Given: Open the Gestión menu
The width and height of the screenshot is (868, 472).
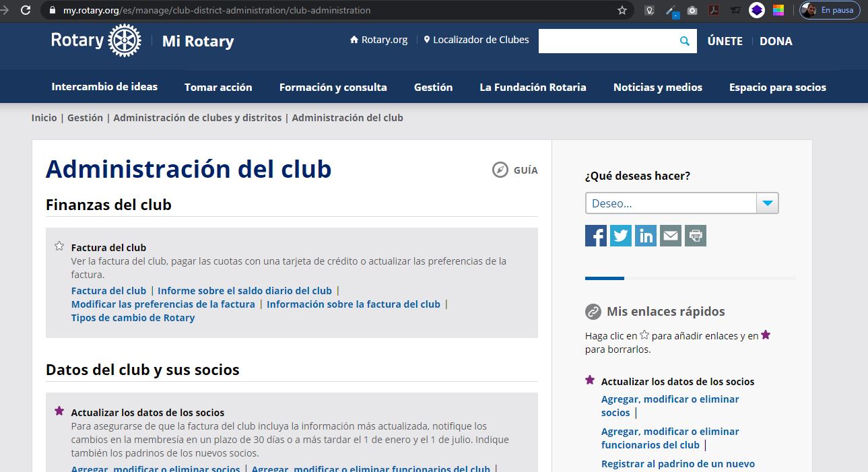Looking at the screenshot, I should point(433,88).
